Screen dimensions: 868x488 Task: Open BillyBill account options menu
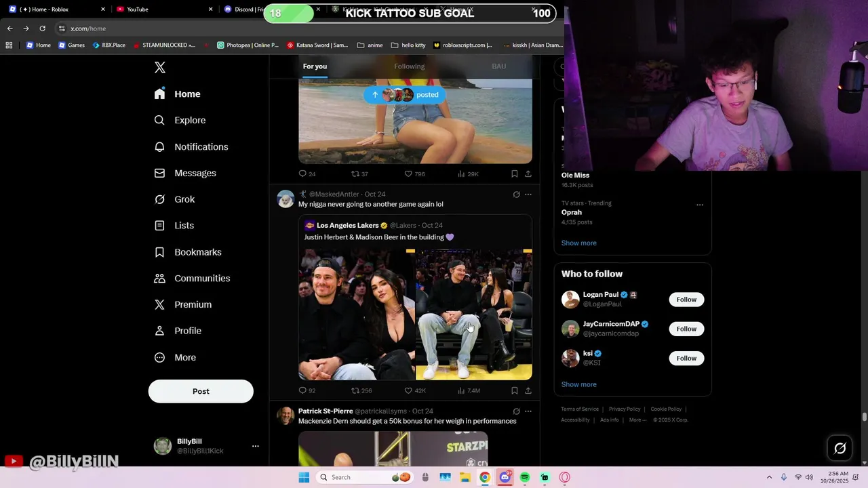[x=255, y=446]
